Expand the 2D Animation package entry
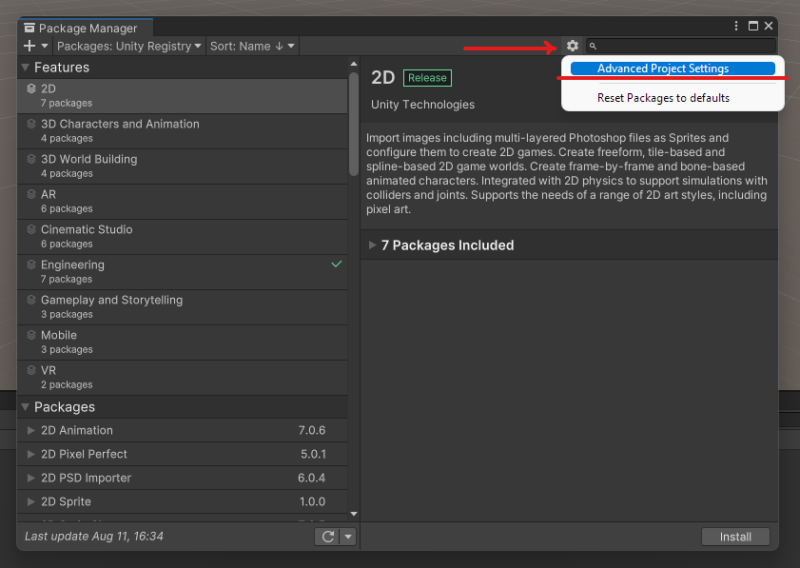800x568 pixels. 31,430
